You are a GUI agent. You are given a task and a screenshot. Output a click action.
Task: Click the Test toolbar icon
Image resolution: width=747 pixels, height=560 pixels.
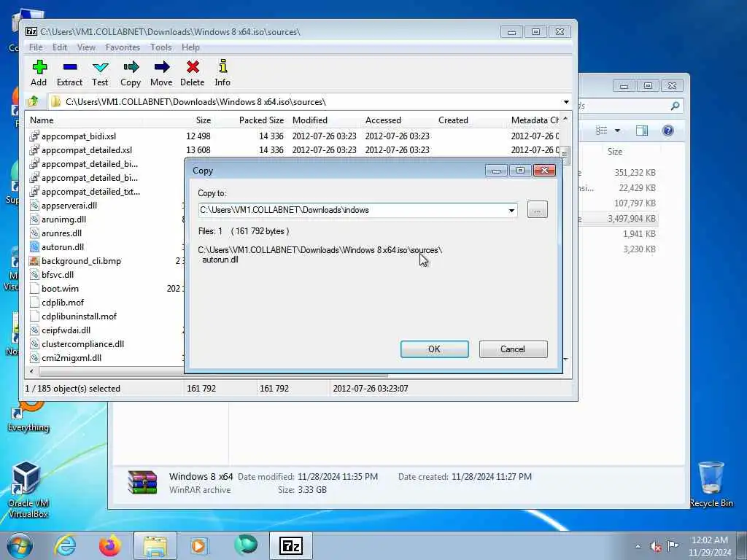[100, 73]
